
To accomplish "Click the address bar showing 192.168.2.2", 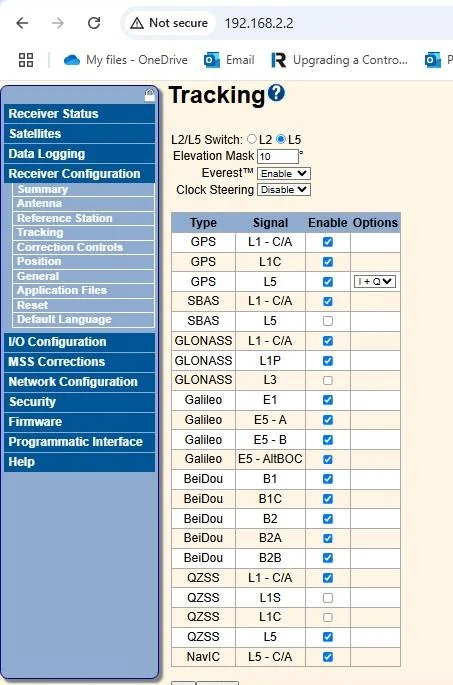I will [x=259, y=23].
